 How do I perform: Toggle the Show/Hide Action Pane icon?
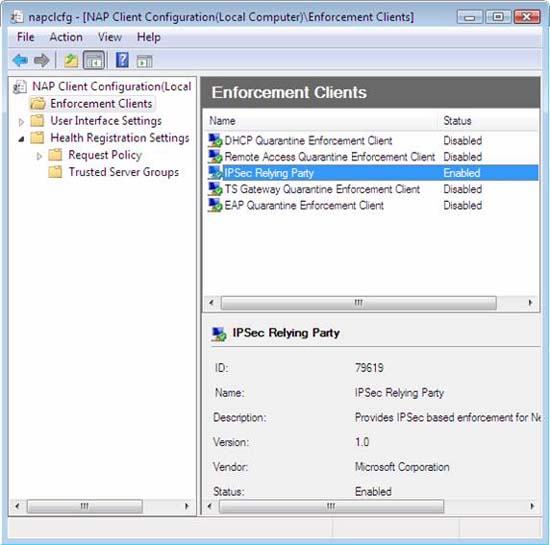[x=145, y=61]
